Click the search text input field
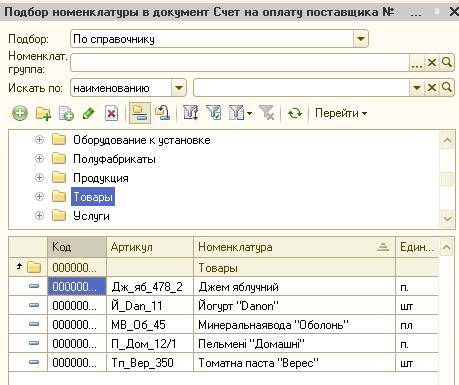The image size is (459, 385). pyautogui.click(x=301, y=88)
